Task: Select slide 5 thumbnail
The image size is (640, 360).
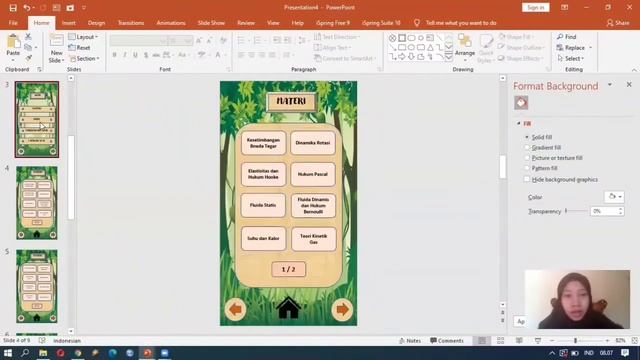Action: pyautogui.click(x=37, y=286)
